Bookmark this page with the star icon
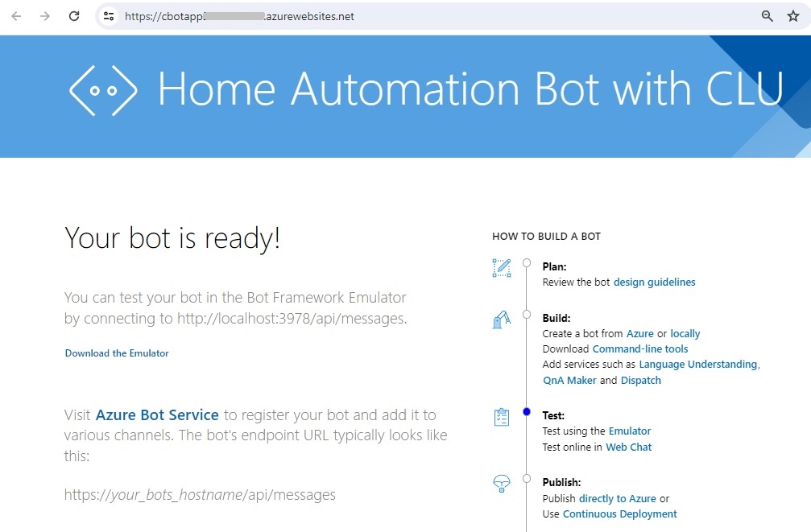The image size is (811, 532). pos(792,16)
